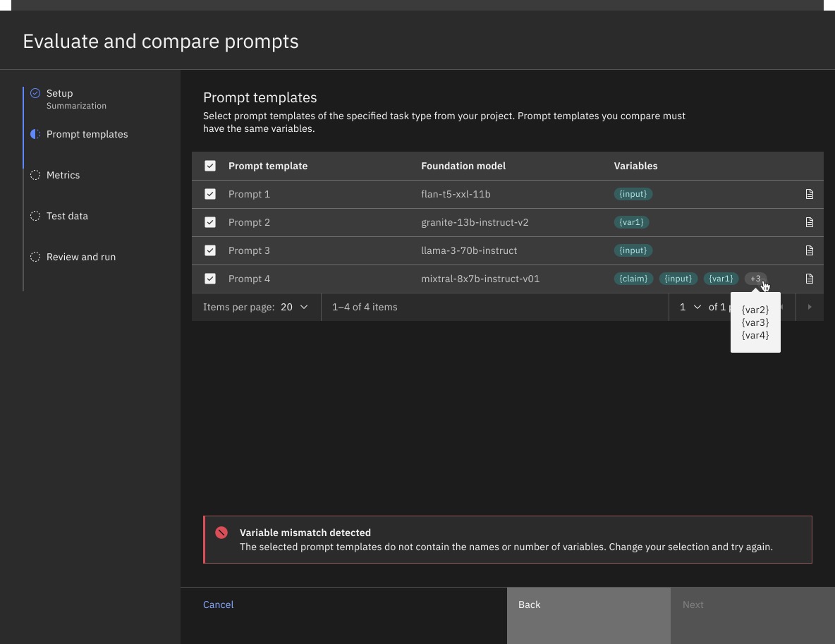Click the Test data dashed-circle step icon
835x644 pixels.
(35, 216)
